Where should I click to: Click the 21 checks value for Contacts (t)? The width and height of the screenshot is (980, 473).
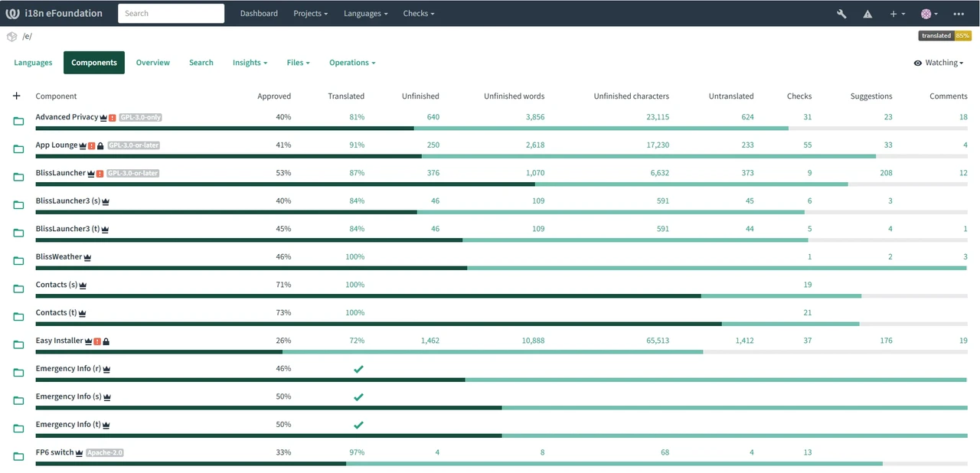click(x=807, y=312)
